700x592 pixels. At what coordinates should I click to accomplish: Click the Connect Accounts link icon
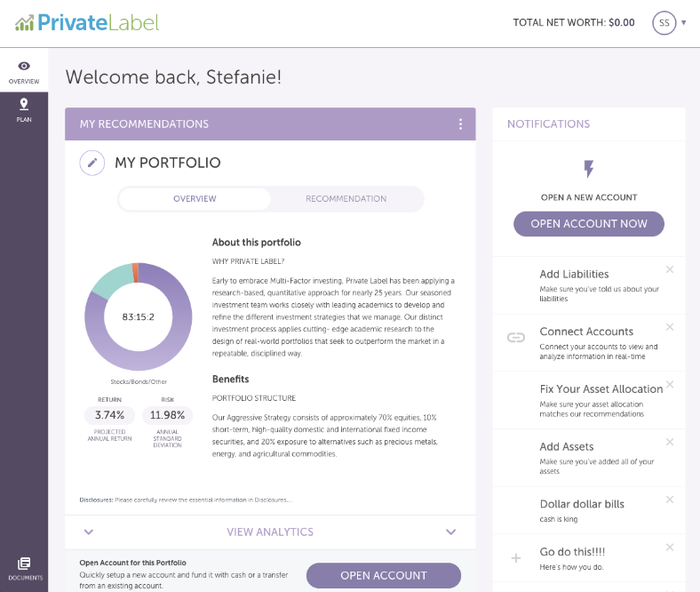coord(516,337)
